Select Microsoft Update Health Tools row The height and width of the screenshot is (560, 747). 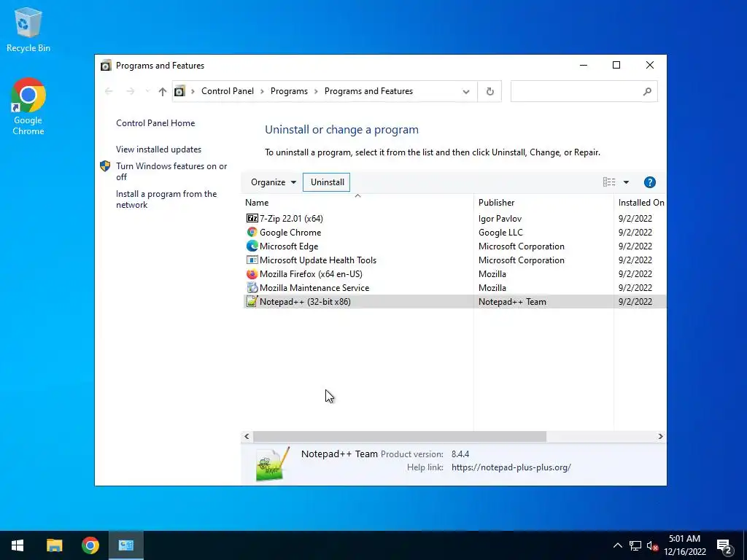[455, 260]
